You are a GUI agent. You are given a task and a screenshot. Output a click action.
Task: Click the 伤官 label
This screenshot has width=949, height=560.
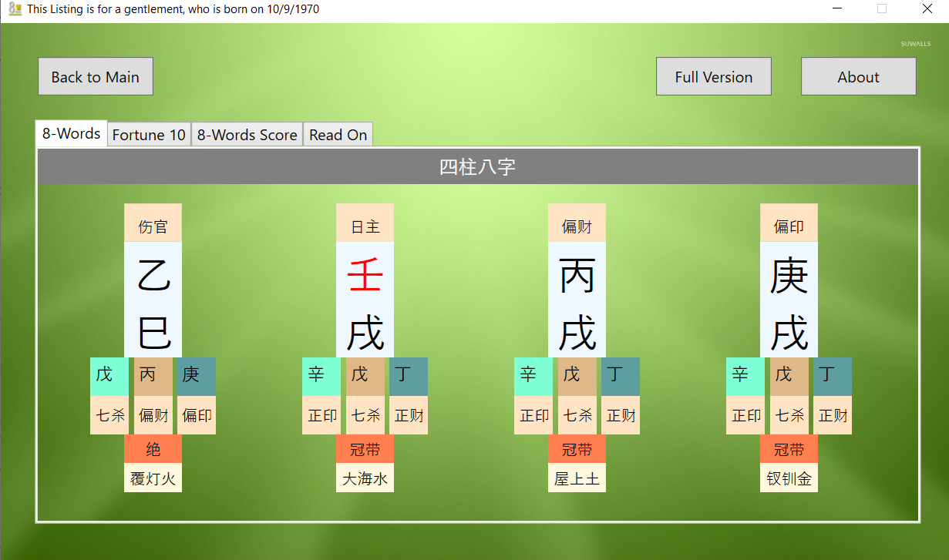(x=153, y=226)
